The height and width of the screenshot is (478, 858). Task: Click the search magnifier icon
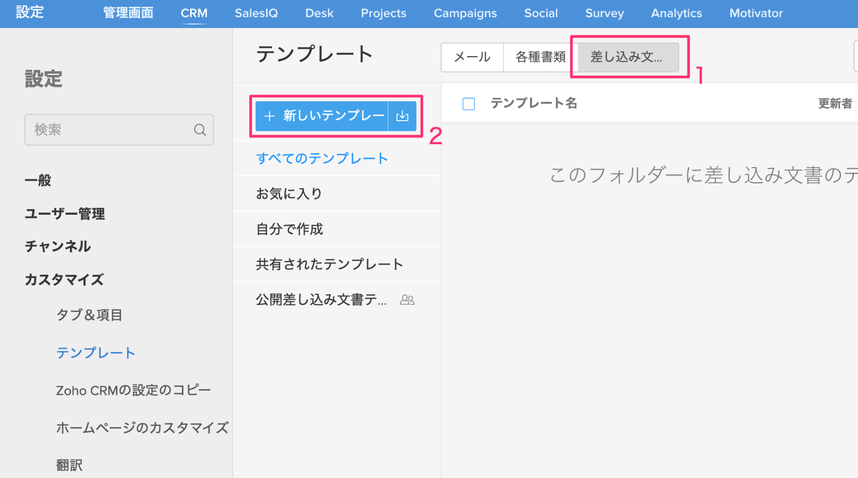[x=200, y=130]
